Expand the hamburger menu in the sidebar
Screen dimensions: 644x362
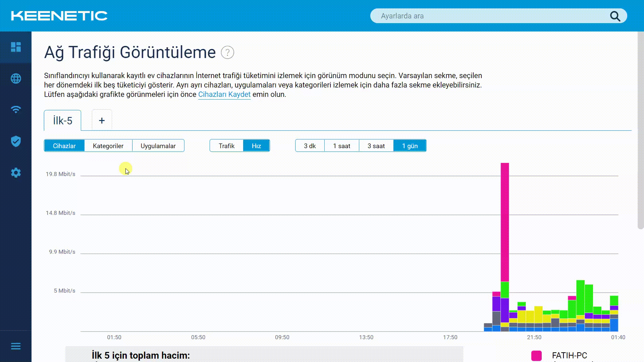pyautogui.click(x=16, y=346)
